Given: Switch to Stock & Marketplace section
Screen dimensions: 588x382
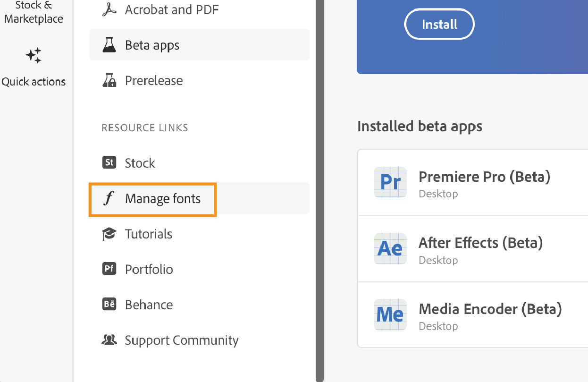Looking at the screenshot, I should click(33, 13).
